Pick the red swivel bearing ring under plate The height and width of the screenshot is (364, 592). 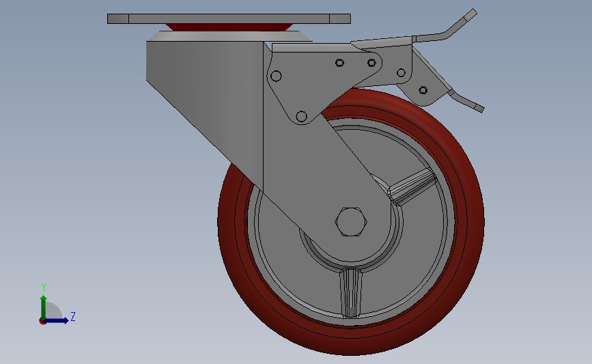click(x=229, y=27)
